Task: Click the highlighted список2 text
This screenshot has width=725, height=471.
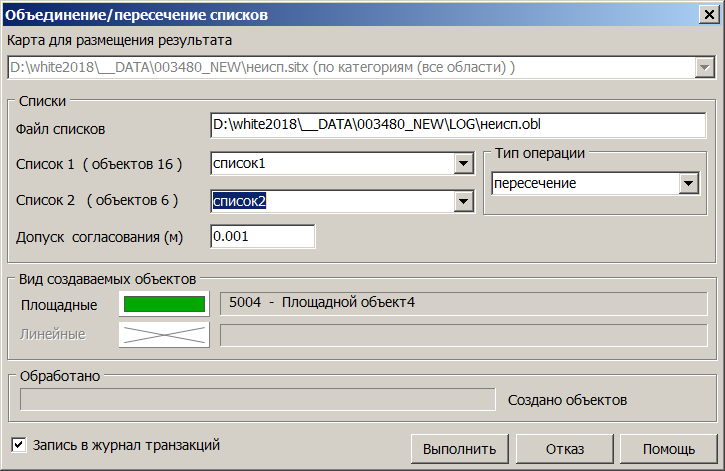Action: pos(240,202)
